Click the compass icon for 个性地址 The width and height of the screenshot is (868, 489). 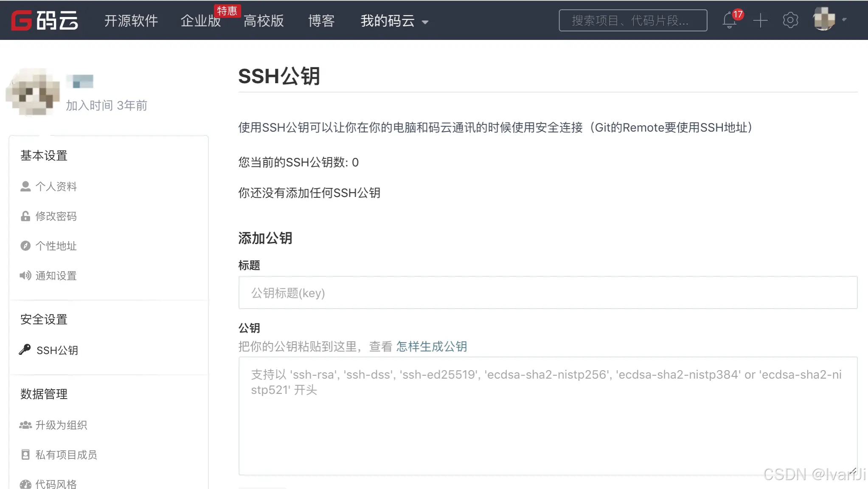coord(25,246)
